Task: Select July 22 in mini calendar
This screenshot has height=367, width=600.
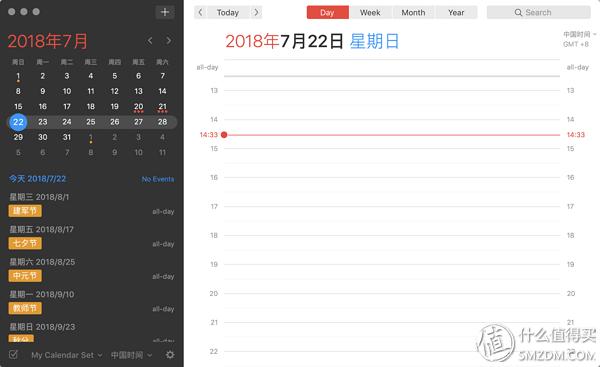Action: tap(18, 122)
